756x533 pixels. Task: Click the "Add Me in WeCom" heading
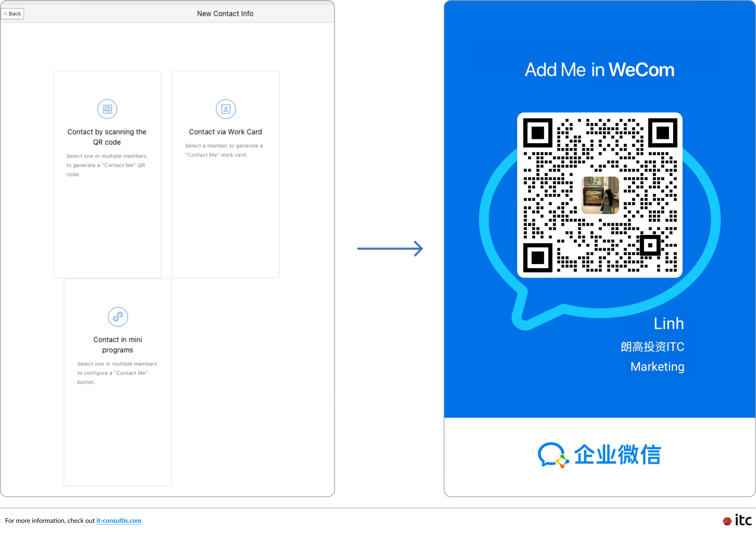(x=600, y=70)
